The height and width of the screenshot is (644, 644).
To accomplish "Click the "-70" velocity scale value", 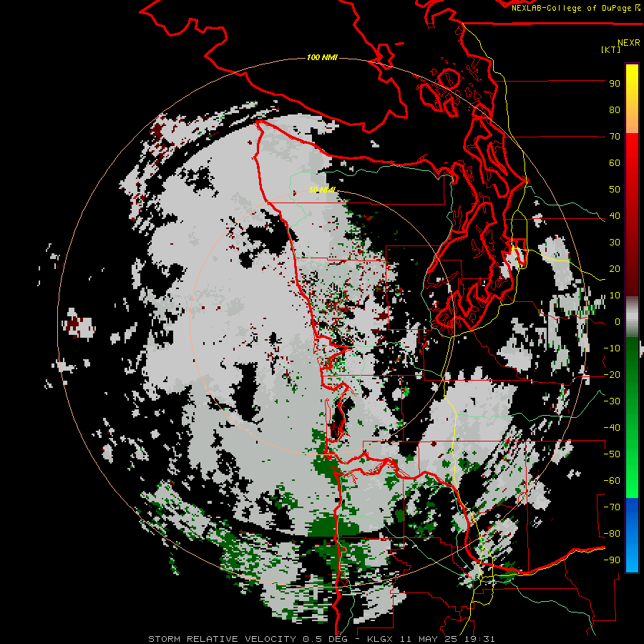I will (612, 507).
